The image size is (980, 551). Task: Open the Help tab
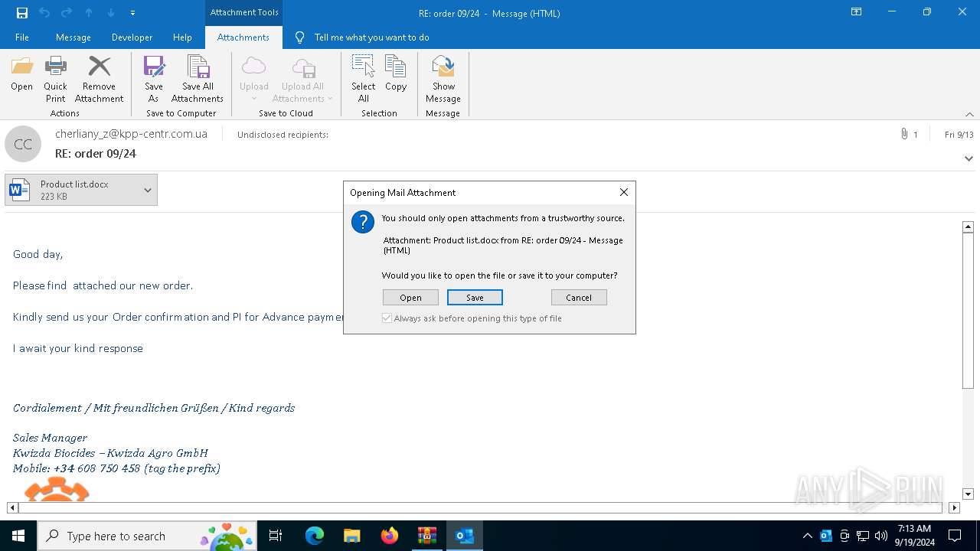point(182,37)
